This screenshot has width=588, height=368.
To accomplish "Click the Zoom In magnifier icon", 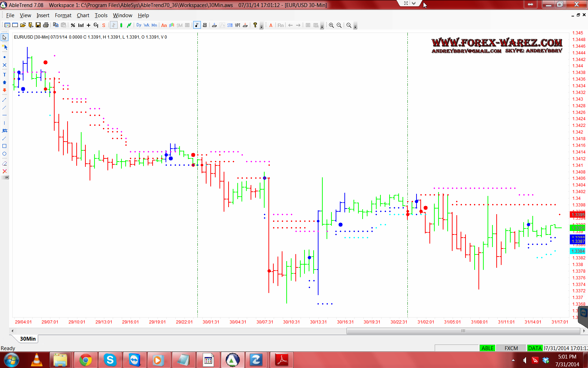I will point(331,25).
